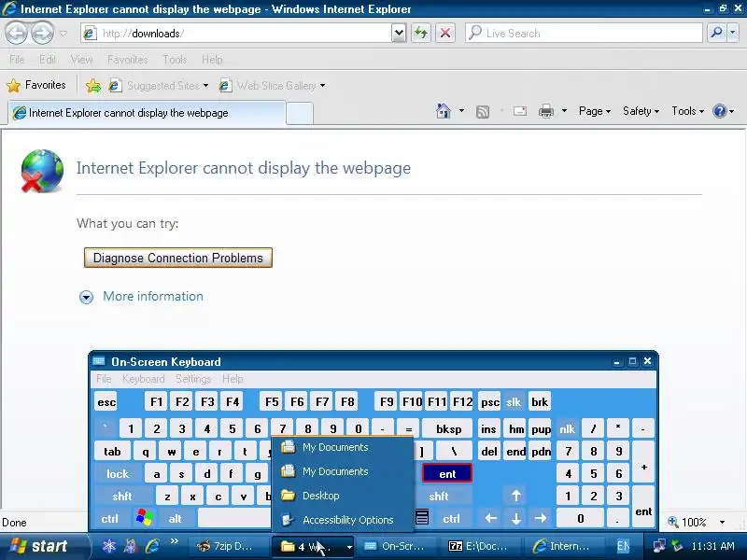The width and height of the screenshot is (747, 560).
Task: Click the snowflake quick launch icon
Action: pos(109,546)
